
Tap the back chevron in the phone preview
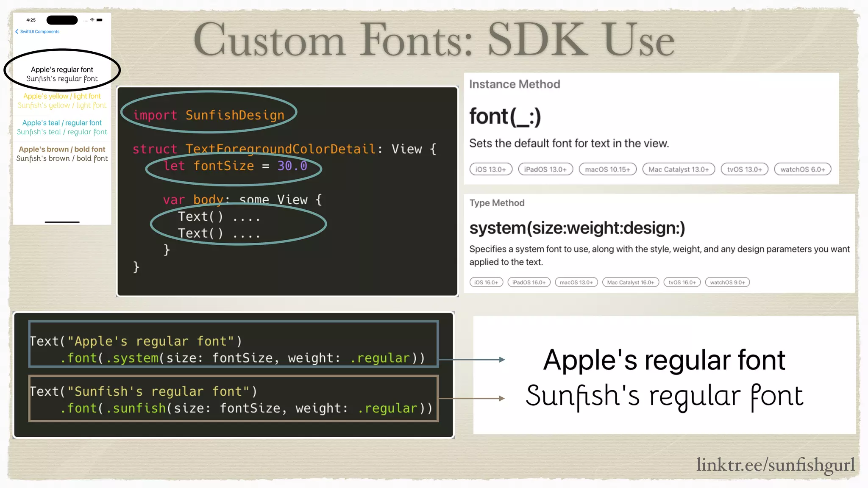click(x=17, y=32)
